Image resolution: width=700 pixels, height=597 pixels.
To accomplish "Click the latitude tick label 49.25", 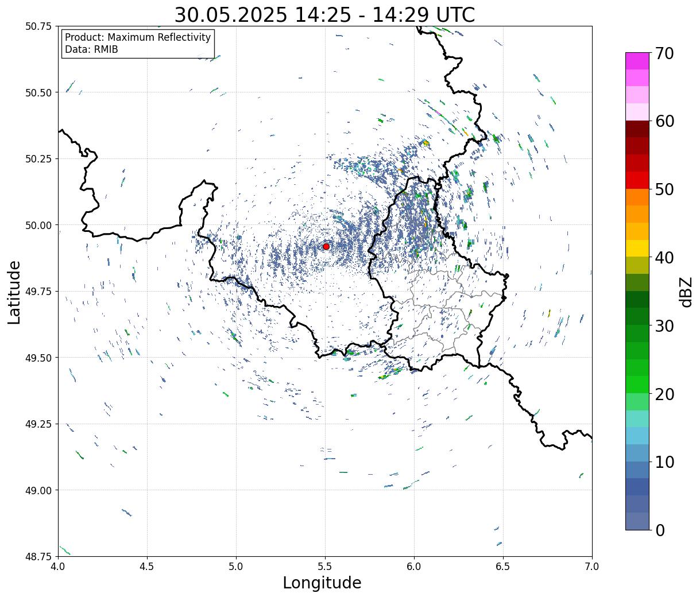I will point(38,424).
